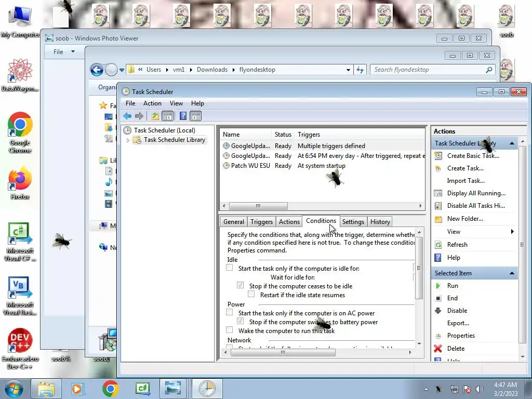The width and height of the screenshot is (532, 399).
Task: Open the Action menu
Action: 152,103
